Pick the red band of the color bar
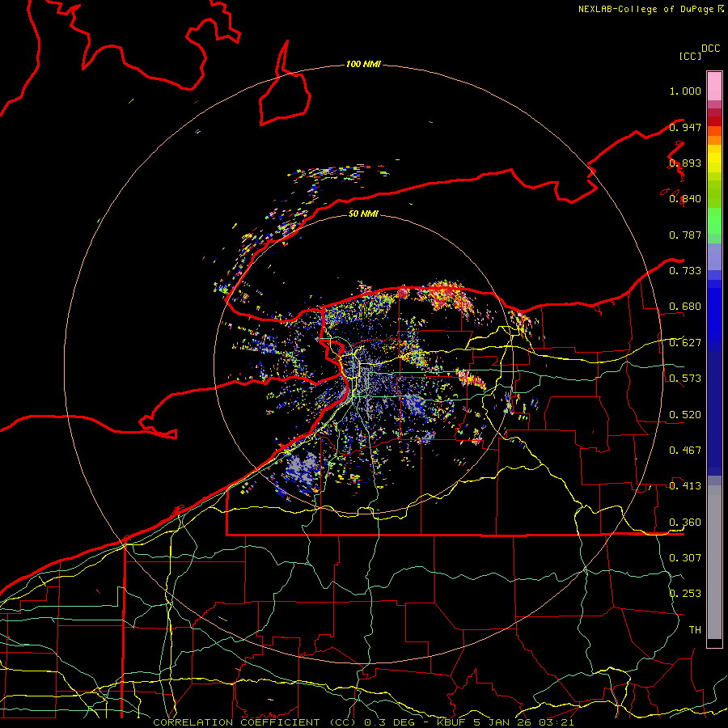728x728 pixels. [x=714, y=121]
